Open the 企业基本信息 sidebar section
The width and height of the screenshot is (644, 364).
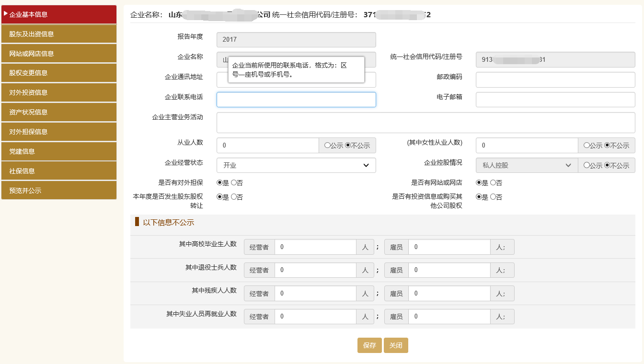(59, 14)
